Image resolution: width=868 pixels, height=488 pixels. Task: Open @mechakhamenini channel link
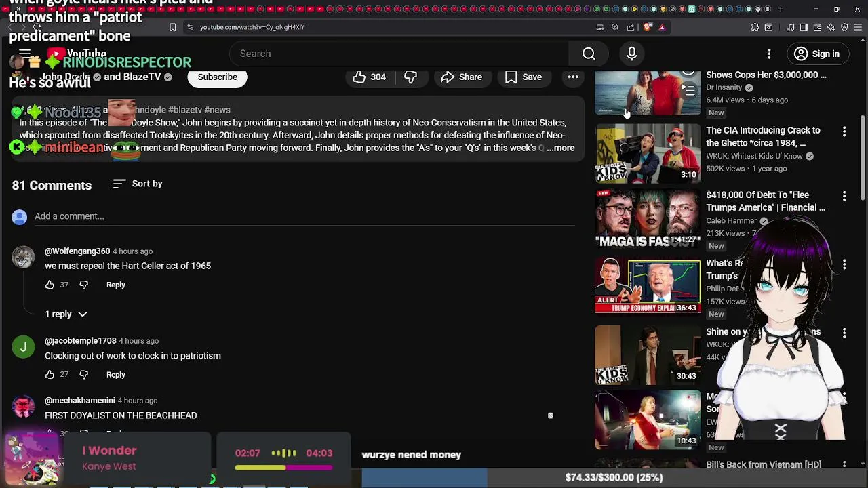click(80, 401)
